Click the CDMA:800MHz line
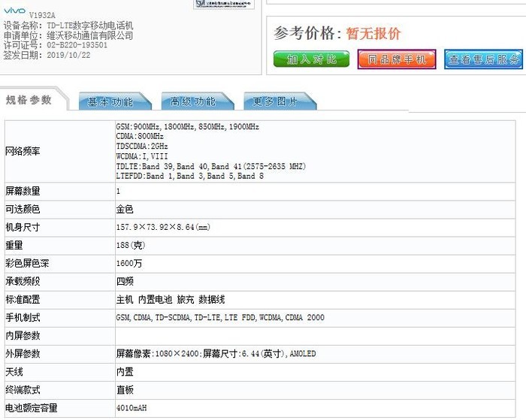This screenshot has height=420, width=526. [140, 136]
